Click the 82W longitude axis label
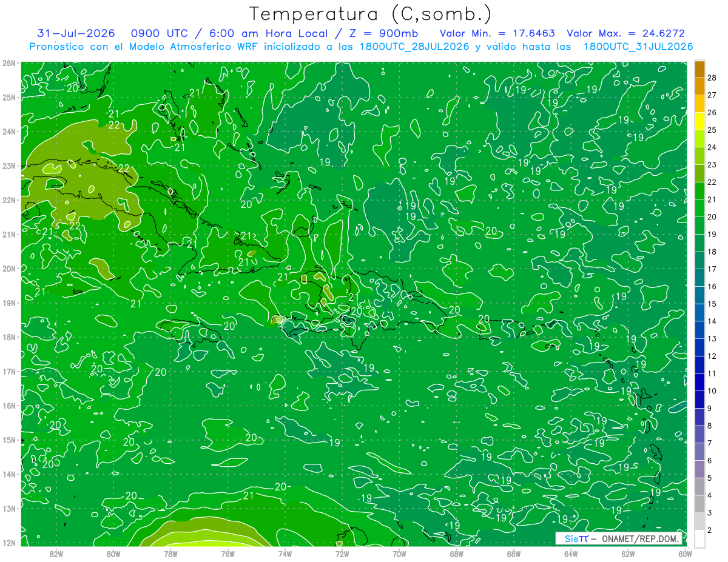Viewport: 728px width, 562px height. [56, 554]
